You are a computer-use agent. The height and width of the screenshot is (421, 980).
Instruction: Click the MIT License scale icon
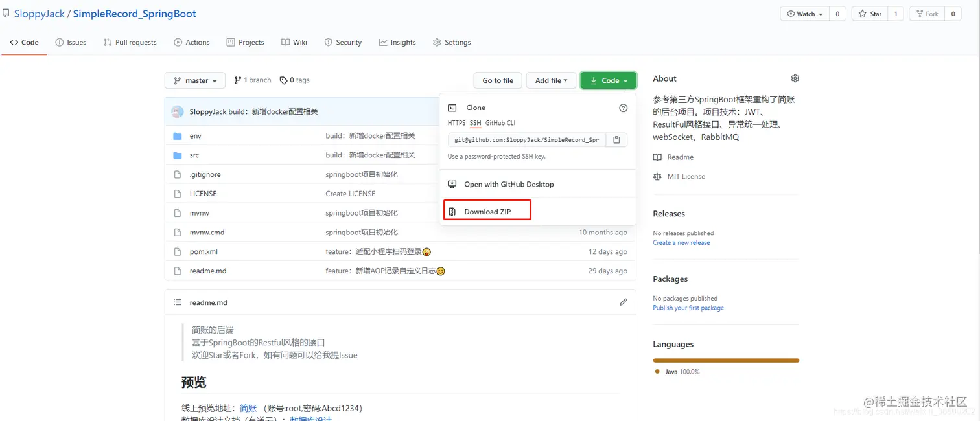point(657,177)
